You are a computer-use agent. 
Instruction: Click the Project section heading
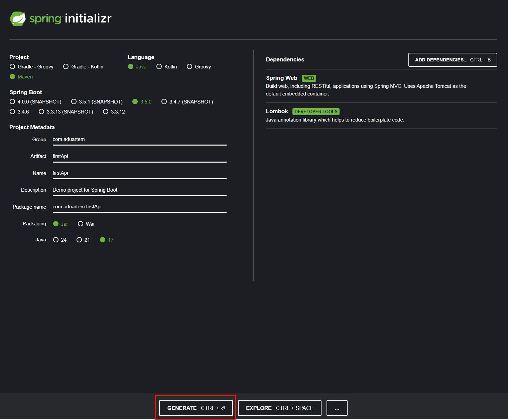click(x=19, y=57)
